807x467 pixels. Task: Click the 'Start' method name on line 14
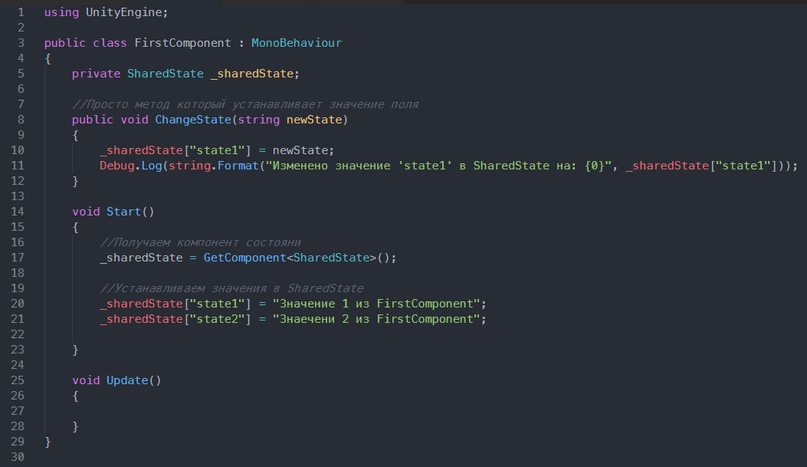[x=124, y=212]
